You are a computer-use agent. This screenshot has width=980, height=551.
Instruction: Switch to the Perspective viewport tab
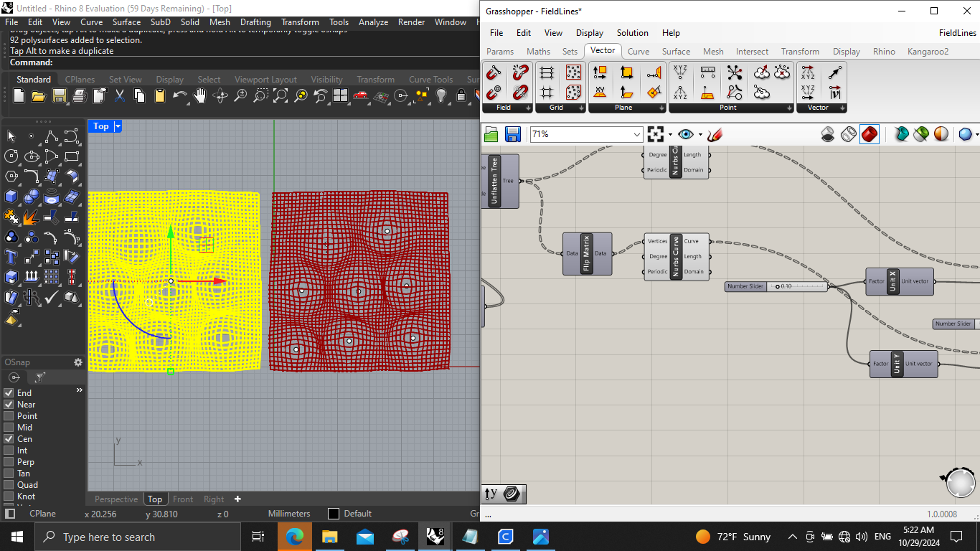point(116,499)
